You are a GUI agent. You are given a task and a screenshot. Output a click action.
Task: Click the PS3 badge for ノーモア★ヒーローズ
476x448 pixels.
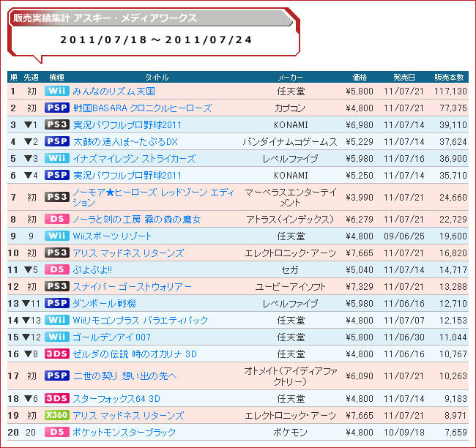click(57, 197)
